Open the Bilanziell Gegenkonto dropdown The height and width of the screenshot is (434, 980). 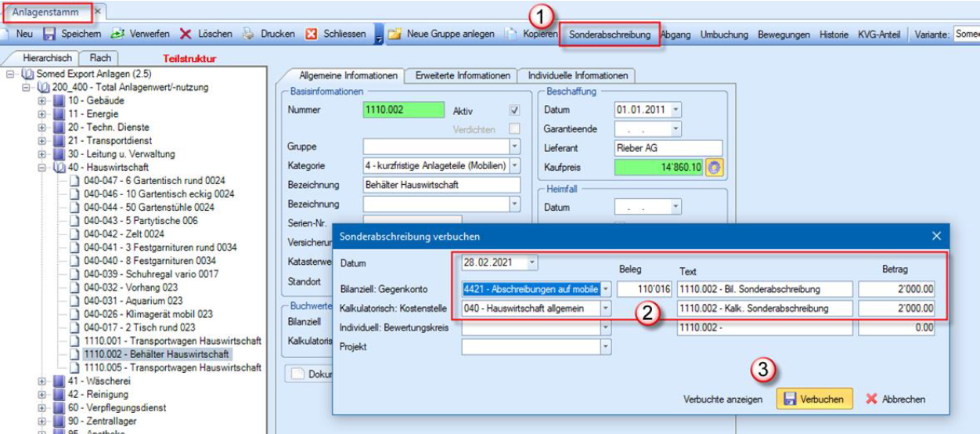[x=605, y=289]
